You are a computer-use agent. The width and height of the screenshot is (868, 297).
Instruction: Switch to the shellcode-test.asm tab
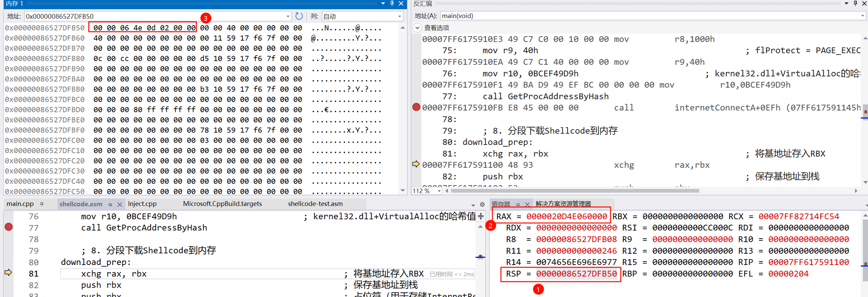(x=315, y=204)
